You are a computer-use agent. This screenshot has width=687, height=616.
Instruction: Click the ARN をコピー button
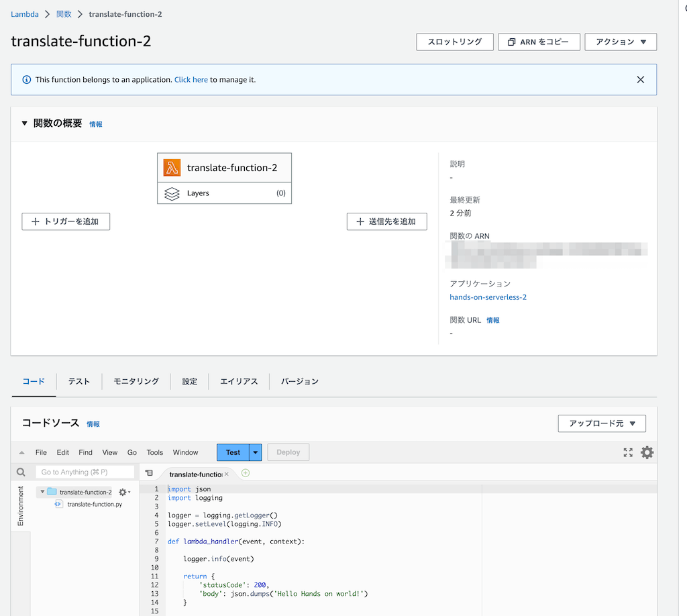(x=539, y=42)
